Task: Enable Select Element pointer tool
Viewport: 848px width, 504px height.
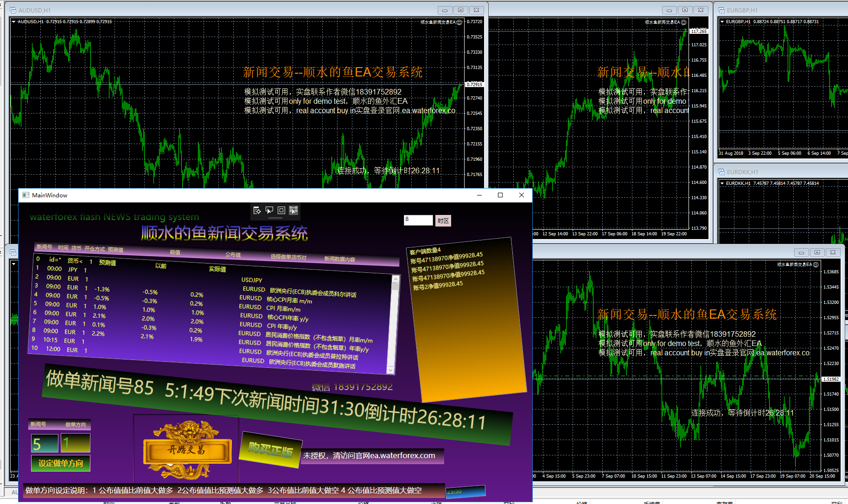Action: (x=269, y=210)
